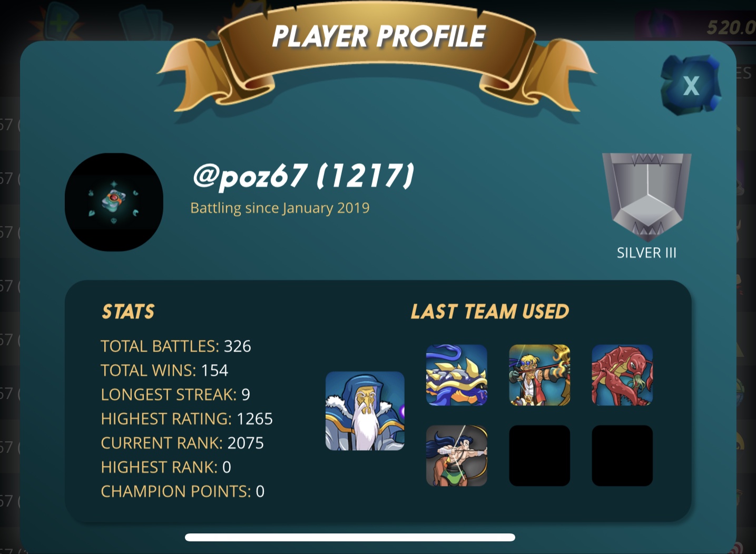The image size is (756, 554).
Task: Select the red crustacean monster card
Action: (622, 375)
